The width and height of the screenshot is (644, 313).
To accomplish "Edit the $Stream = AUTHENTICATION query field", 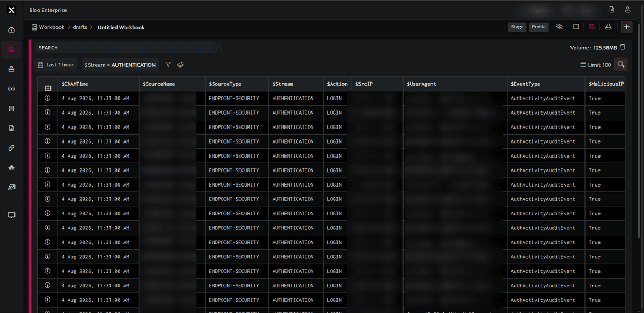I will pos(120,65).
